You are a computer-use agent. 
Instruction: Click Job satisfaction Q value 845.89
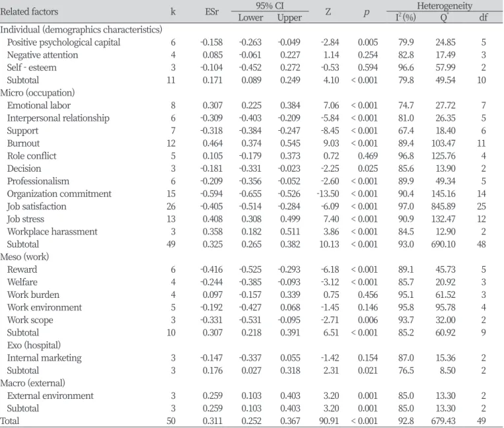point(443,206)
